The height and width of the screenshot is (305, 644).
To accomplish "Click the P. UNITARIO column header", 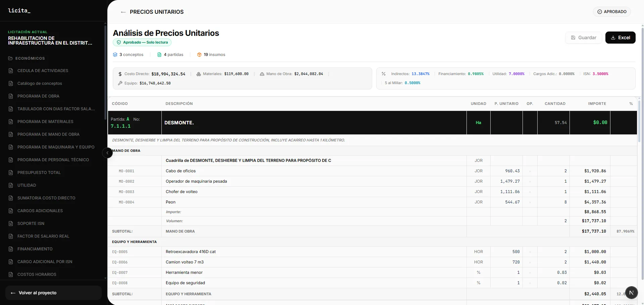I will tap(506, 104).
